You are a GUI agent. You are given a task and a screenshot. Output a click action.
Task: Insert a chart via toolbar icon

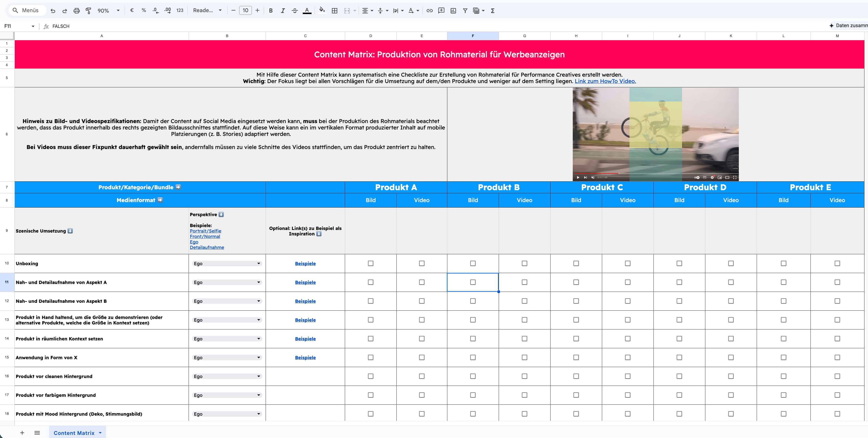453,10
